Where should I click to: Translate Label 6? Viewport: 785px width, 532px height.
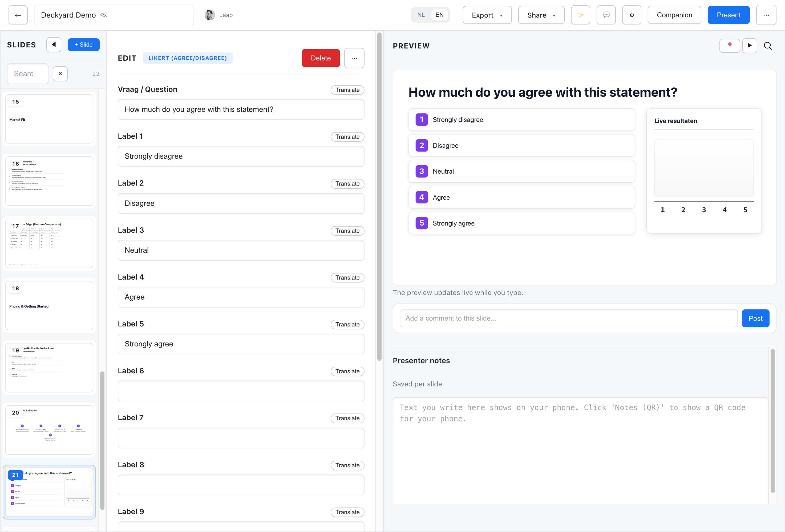click(347, 371)
